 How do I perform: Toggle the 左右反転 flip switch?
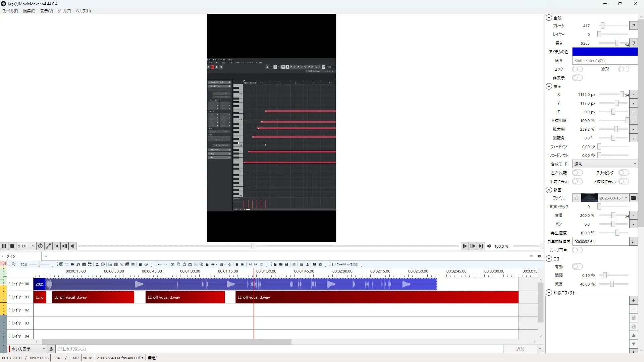click(x=577, y=173)
